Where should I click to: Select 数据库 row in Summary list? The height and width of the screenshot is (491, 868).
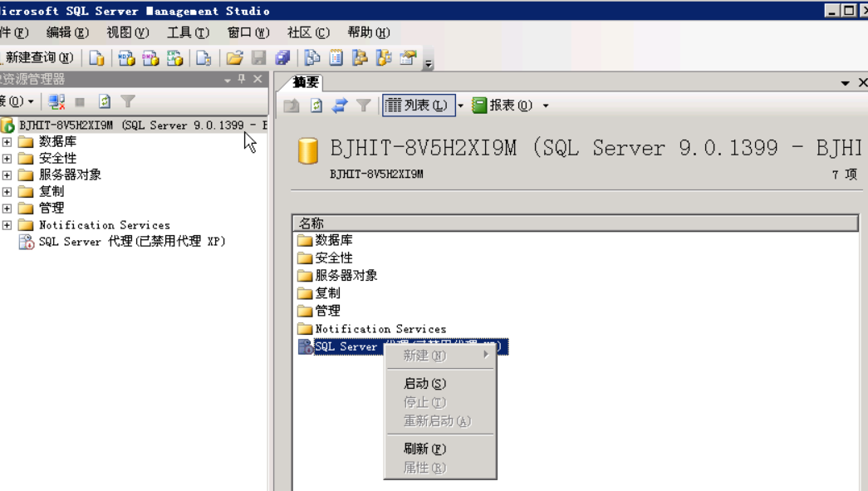click(334, 240)
